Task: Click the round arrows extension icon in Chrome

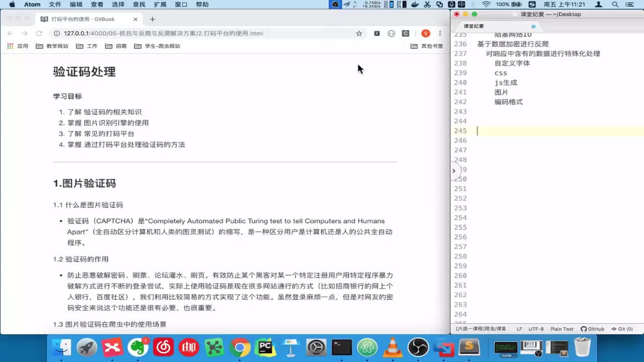Action: point(391,33)
